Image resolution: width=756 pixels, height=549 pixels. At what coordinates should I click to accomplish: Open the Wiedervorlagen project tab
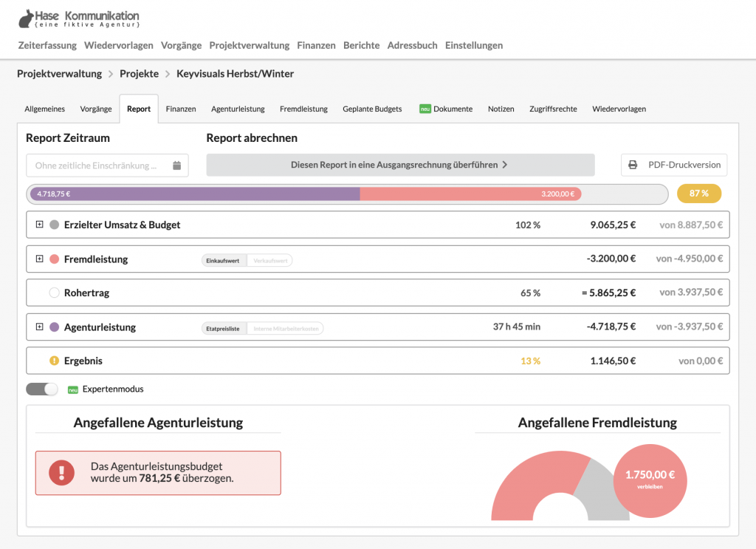pyautogui.click(x=619, y=109)
